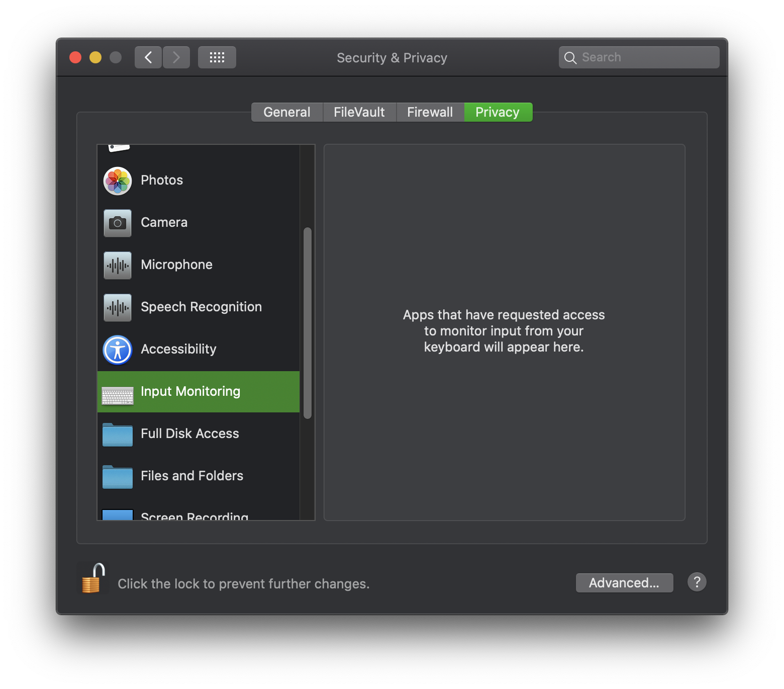The image size is (784, 689).
Task: Click the Speech Recognition waveform icon
Action: [118, 307]
